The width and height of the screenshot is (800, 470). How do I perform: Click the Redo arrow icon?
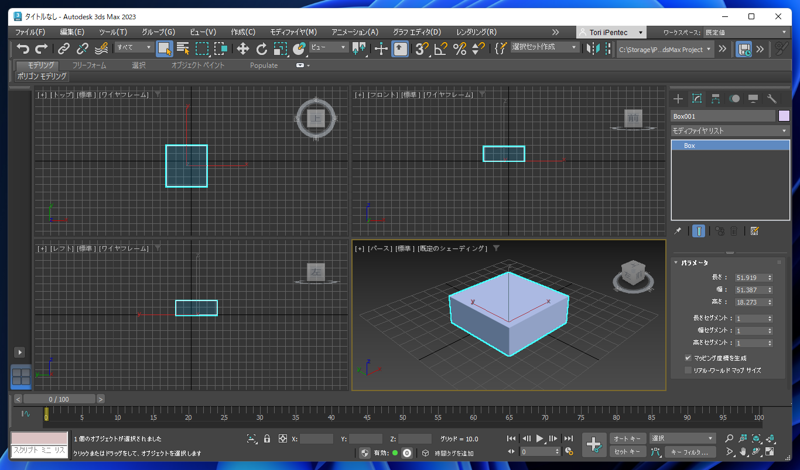pyautogui.click(x=41, y=48)
